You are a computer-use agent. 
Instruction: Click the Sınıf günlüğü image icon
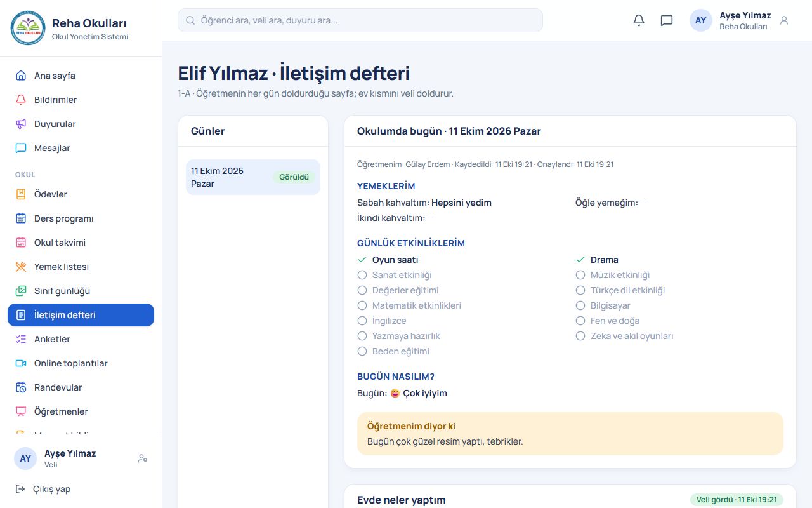click(x=21, y=291)
